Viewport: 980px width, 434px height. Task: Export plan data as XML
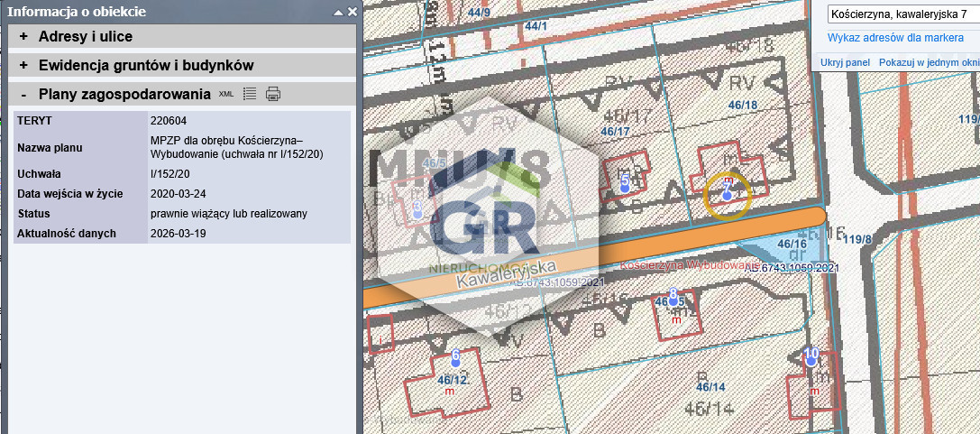click(225, 94)
